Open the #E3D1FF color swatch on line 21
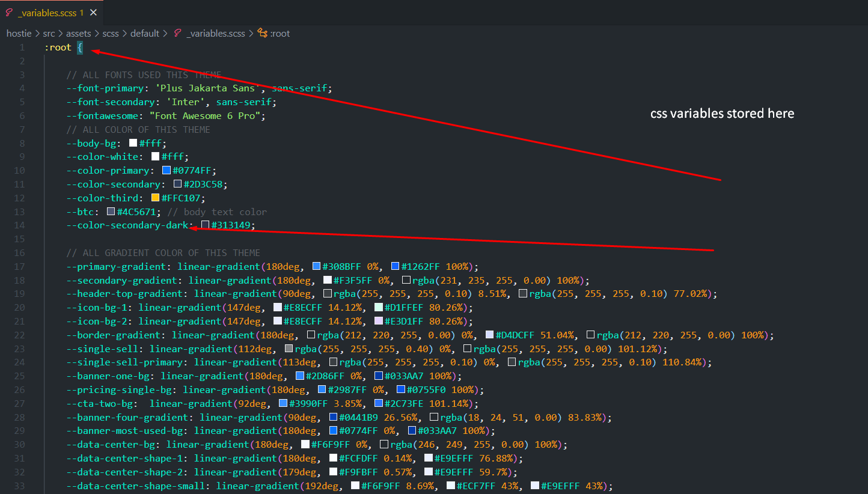The image size is (868, 494). coord(378,322)
